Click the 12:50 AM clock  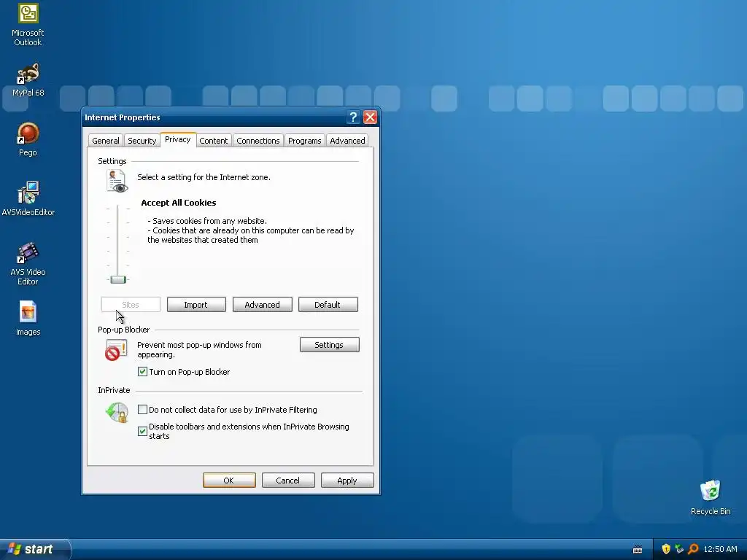(x=720, y=549)
